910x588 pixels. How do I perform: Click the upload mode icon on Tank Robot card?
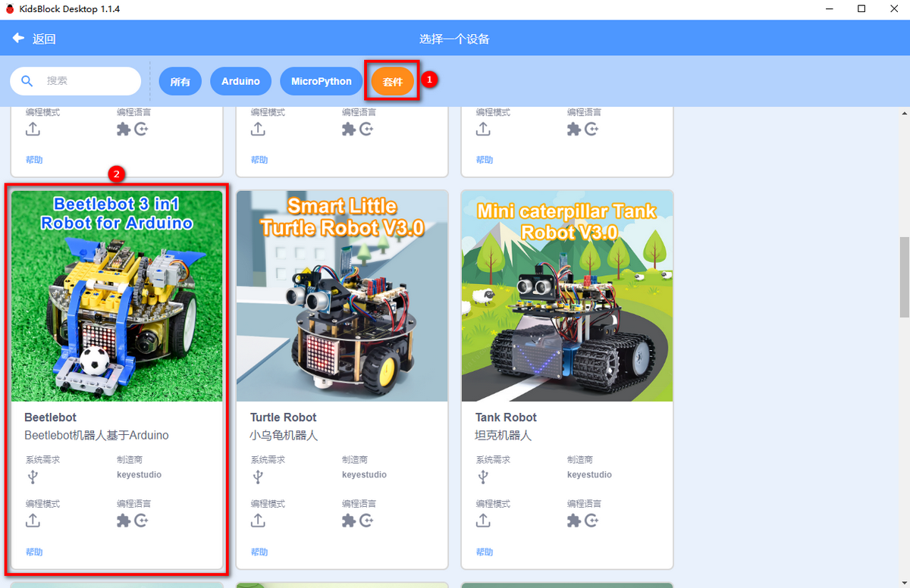point(483,521)
